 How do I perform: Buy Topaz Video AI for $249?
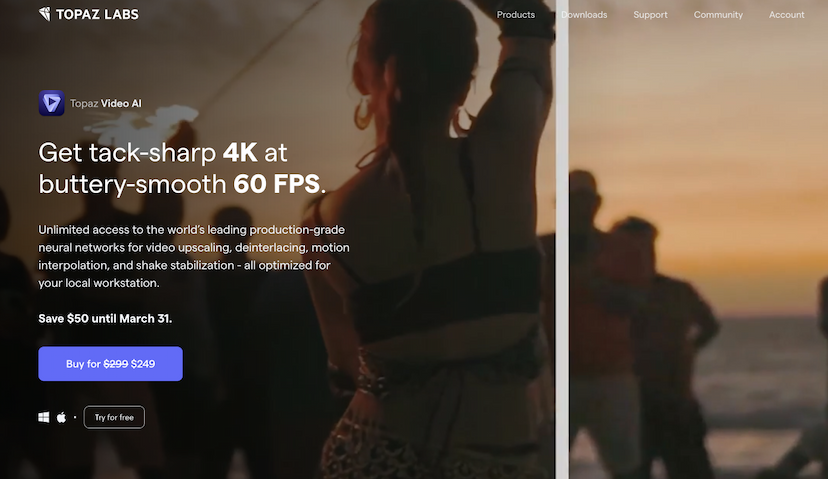[x=110, y=364]
